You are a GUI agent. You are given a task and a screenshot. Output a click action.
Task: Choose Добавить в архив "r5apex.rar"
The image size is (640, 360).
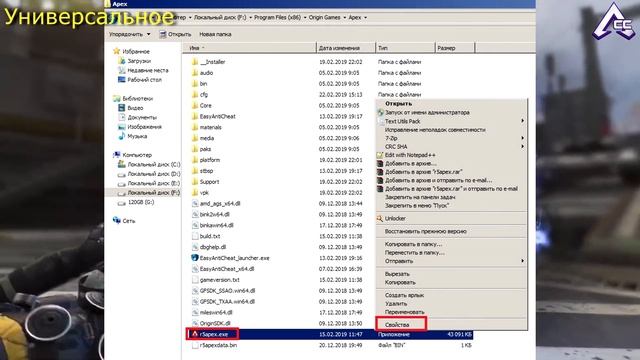(x=424, y=172)
